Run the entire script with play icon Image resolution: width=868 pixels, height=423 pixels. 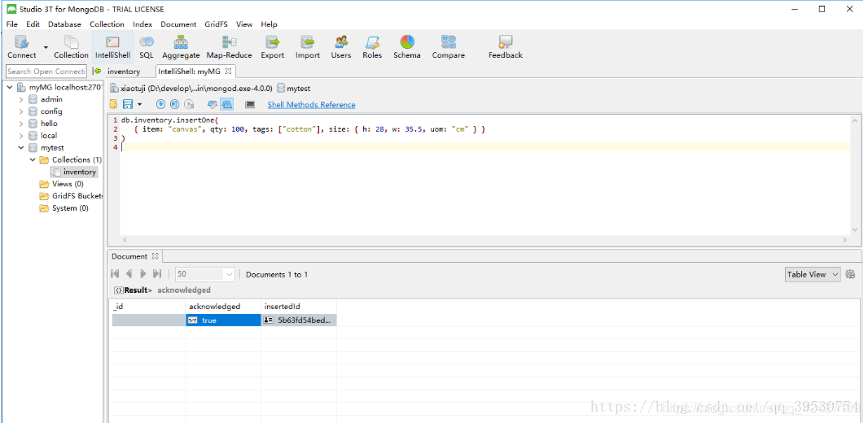point(160,104)
